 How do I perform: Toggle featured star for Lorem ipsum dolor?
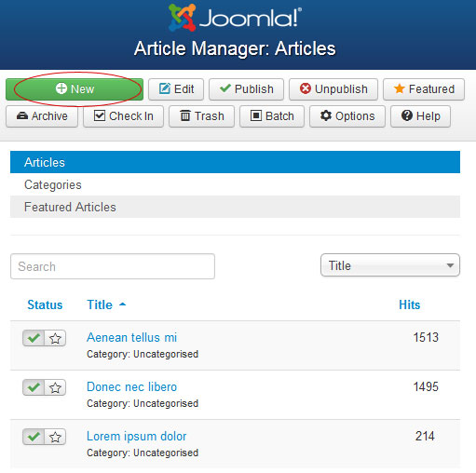55,437
